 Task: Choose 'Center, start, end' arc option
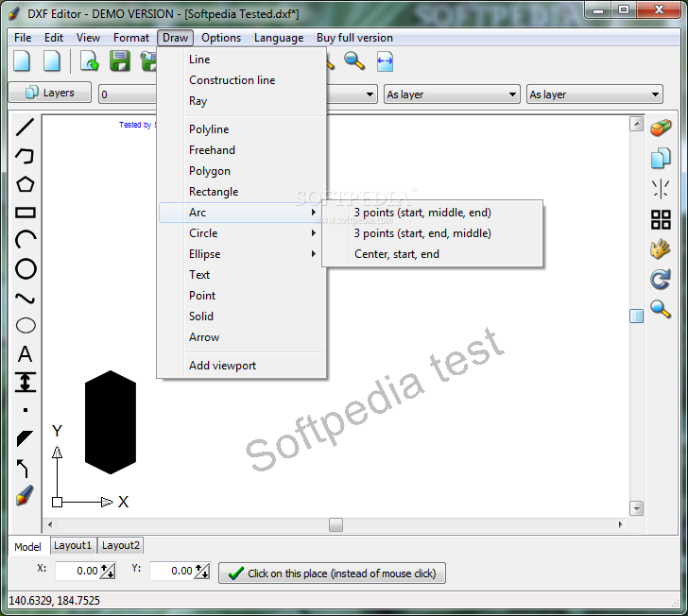[433, 254]
